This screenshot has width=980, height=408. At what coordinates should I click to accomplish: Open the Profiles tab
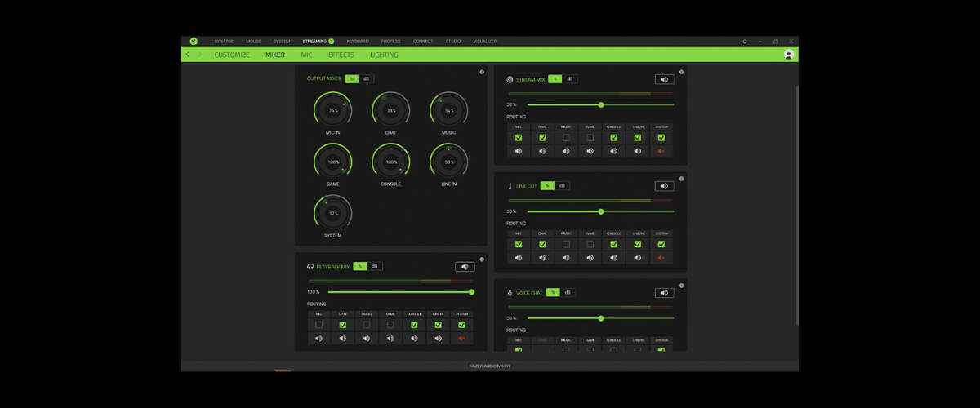coord(392,41)
